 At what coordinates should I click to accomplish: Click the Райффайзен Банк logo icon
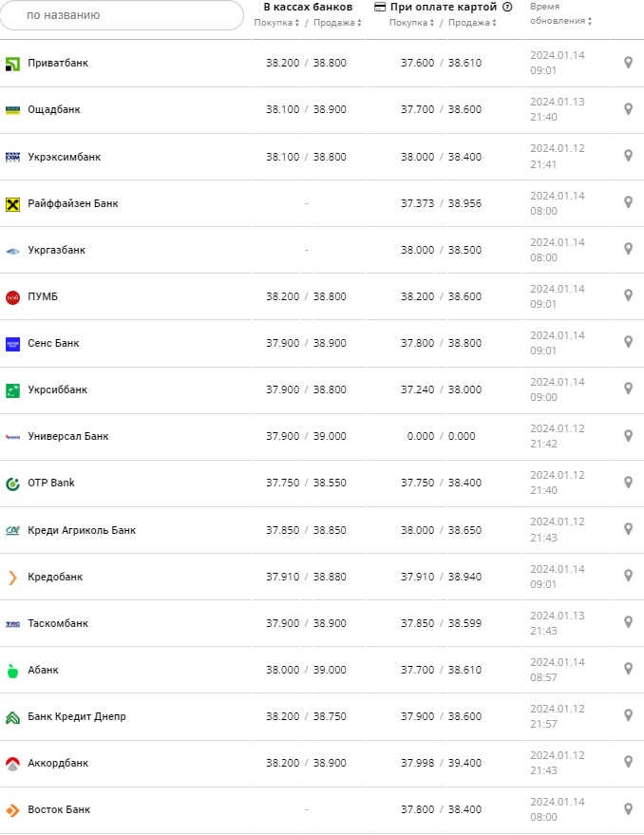(12, 203)
